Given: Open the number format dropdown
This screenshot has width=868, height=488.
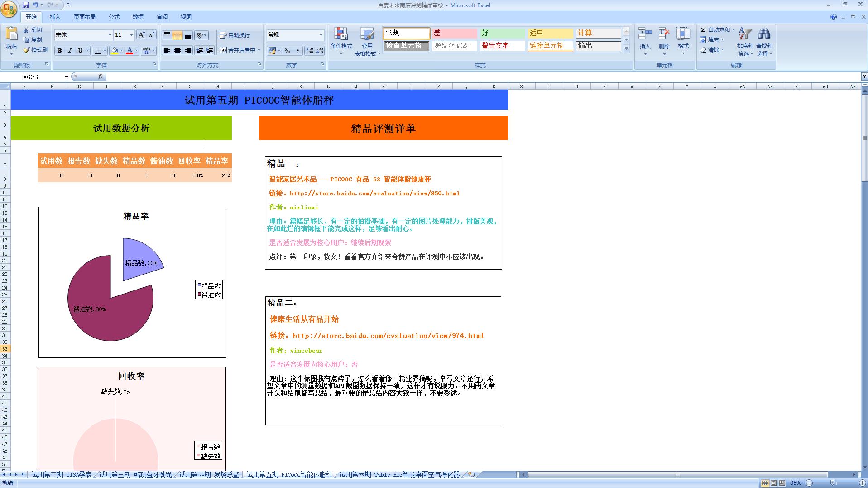Looking at the screenshot, I should [321, 35].
